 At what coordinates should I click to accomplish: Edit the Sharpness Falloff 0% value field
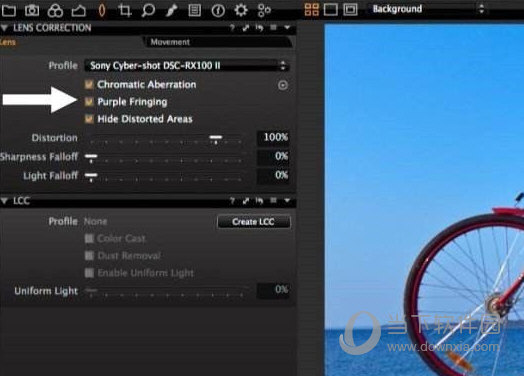tap(273, 156)
